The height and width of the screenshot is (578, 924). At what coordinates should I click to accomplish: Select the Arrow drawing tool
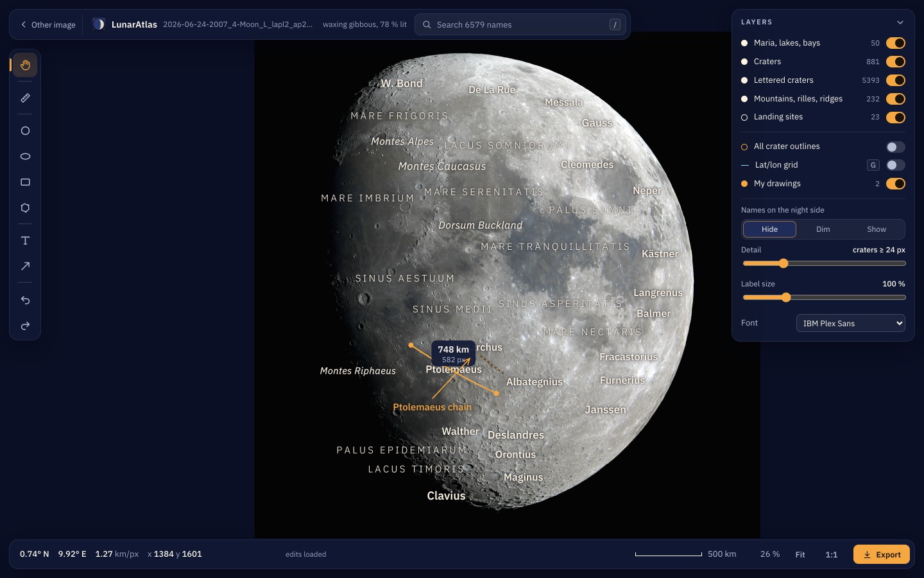point(25,266)
